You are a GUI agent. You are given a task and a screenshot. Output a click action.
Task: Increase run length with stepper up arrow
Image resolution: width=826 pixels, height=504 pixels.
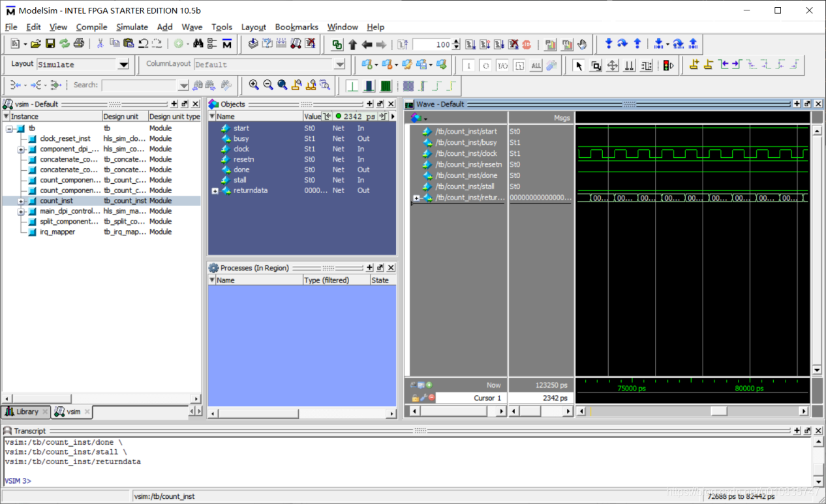456,42
